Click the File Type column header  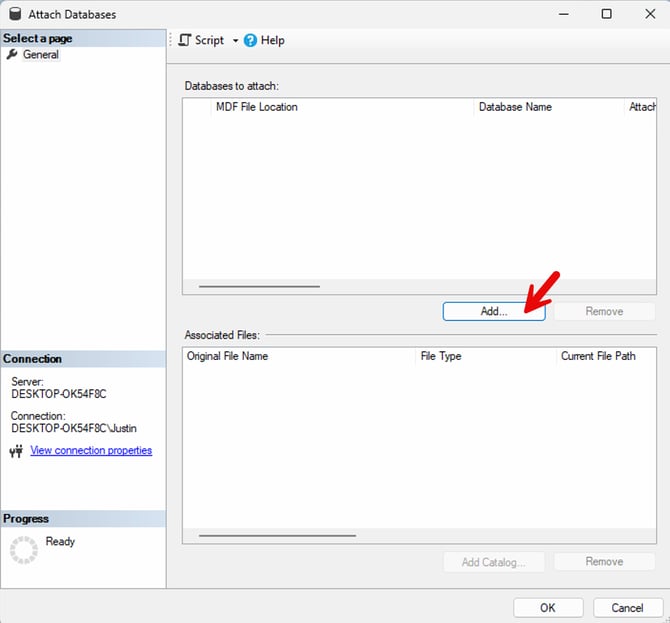point(440,356)
